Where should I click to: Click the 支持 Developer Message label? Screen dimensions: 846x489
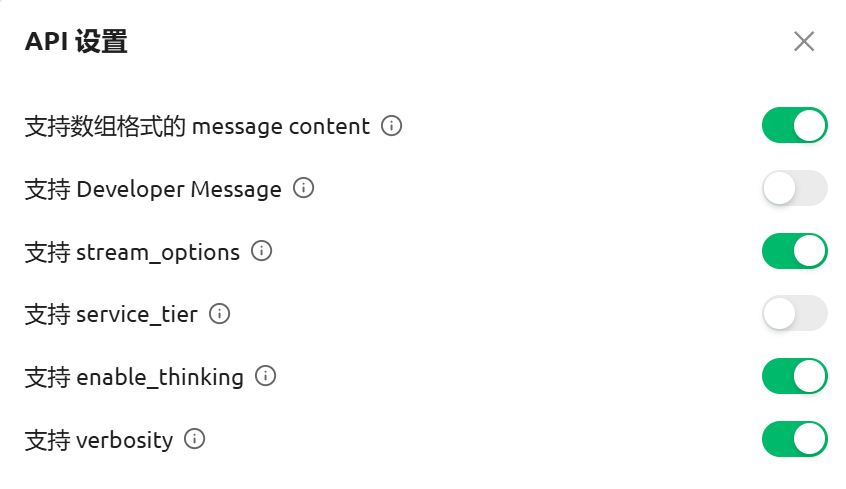[x=153, y=189]
